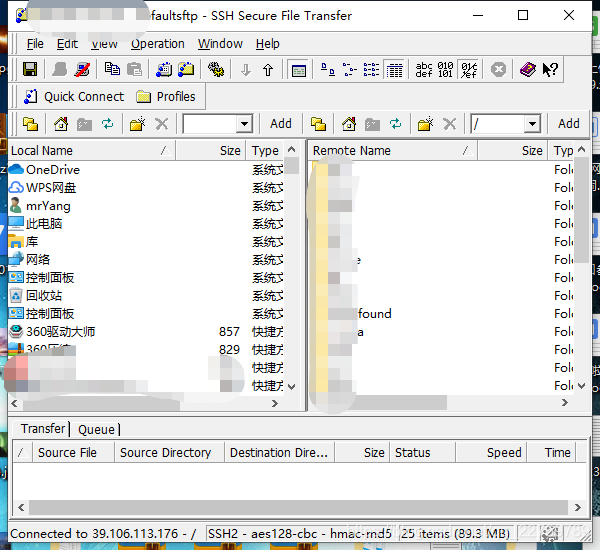This screenshot has height=550, width=600.
Task: Click transfer list horizontal scroll right arrow
Action: coord(577,508)
